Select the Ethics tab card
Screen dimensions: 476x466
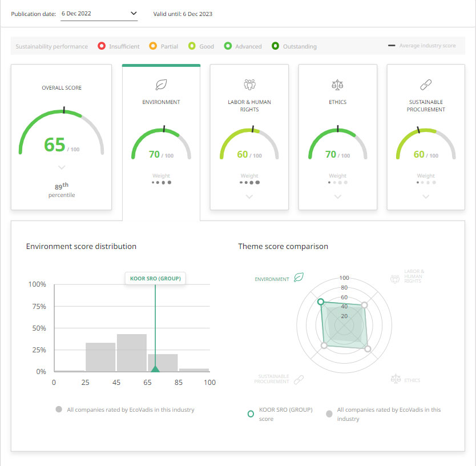(337, 136)
